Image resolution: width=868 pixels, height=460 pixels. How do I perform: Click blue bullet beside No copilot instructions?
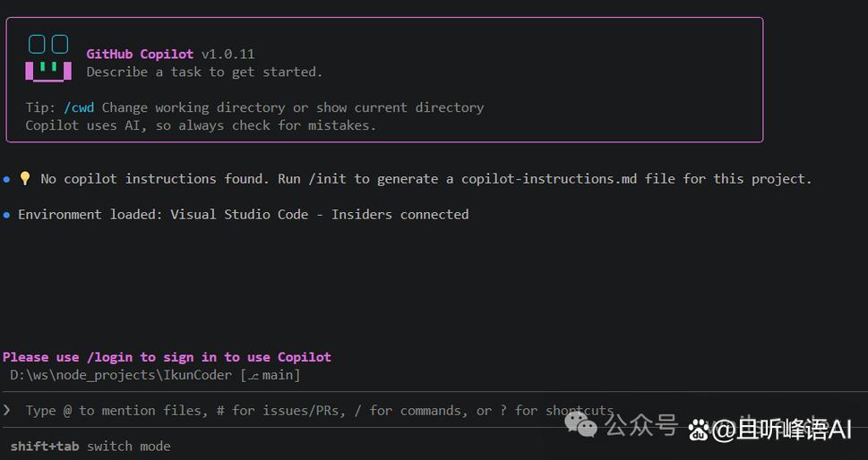pyautogui.click(x=6, y=179)
